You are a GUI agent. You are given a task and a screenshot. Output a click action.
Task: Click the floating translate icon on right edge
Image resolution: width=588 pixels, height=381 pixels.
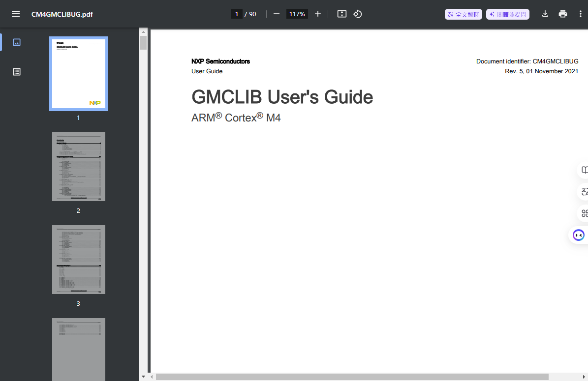(583, 192)
